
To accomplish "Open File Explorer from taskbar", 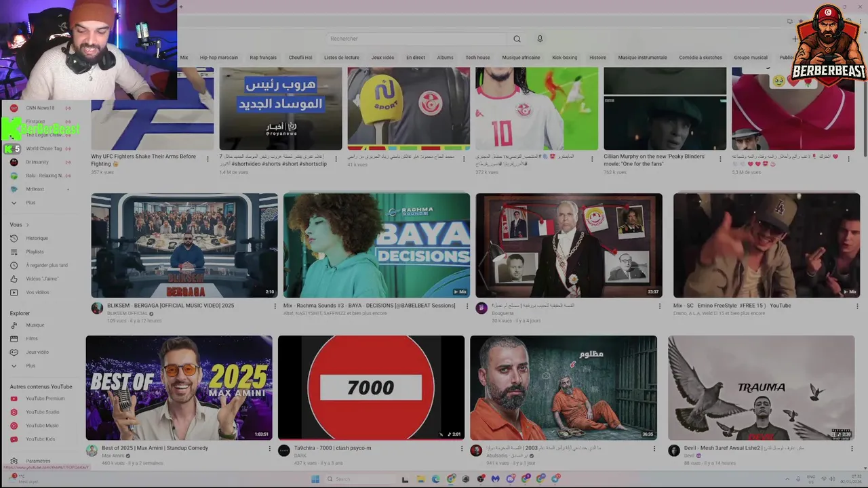I will click(420, 479).
